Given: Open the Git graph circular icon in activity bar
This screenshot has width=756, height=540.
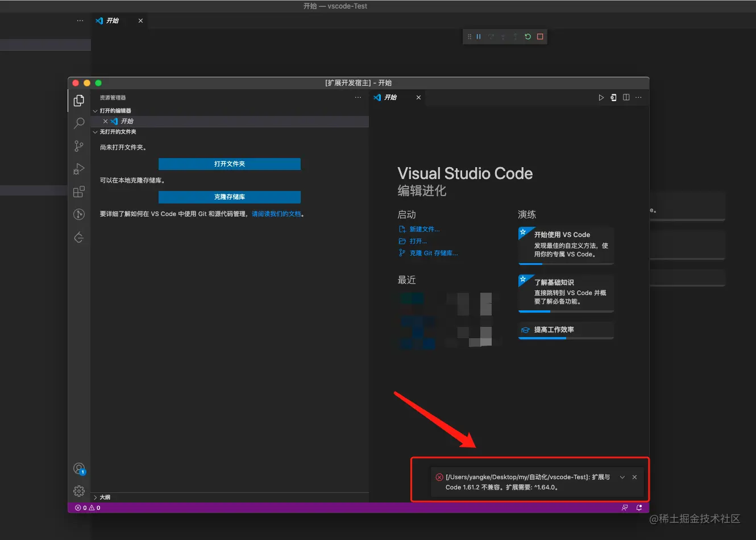Looking at the screenshot, I should point(79,214).
